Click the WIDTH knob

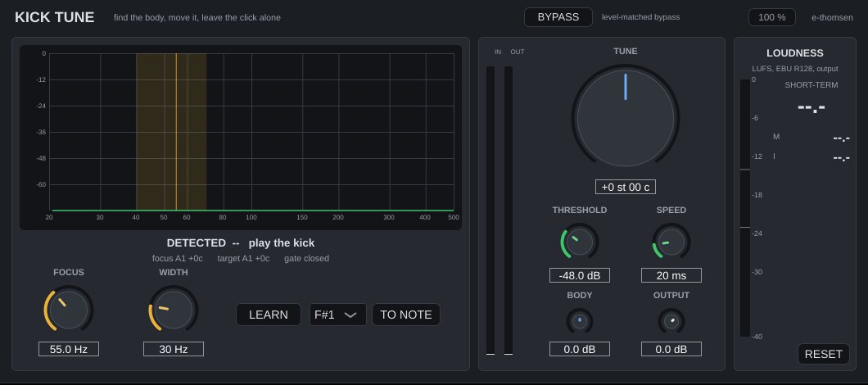[174, 310]
